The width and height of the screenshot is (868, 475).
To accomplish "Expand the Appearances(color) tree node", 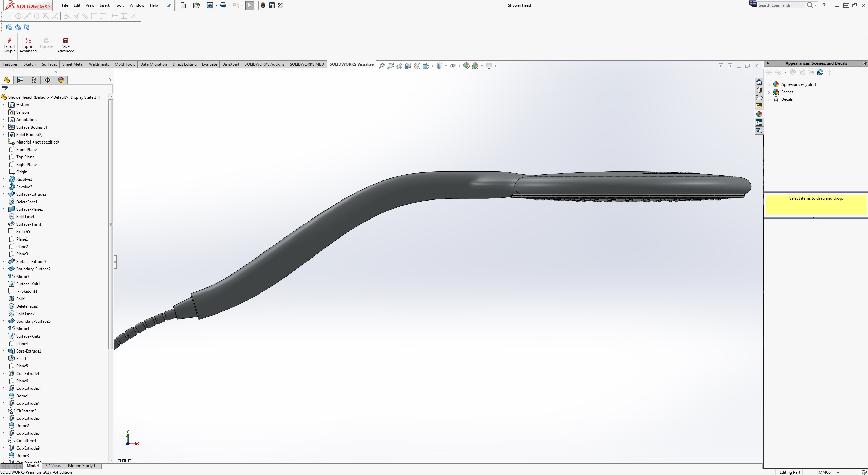I will tap(769, 84).
